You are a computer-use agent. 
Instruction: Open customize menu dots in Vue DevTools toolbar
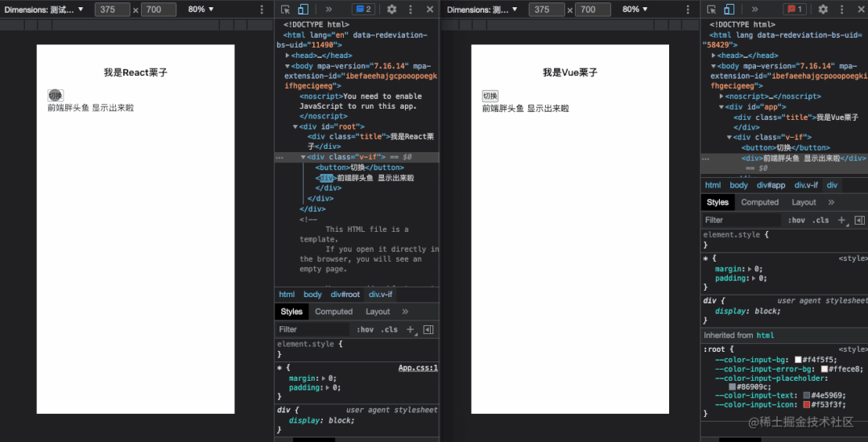pos(842,10)
